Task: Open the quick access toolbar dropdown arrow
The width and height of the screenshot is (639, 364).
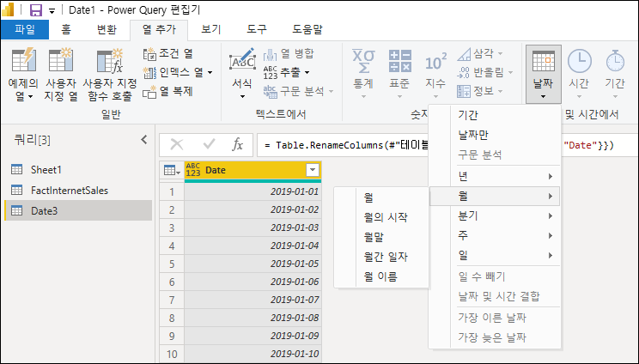Action: pos(52,11)
